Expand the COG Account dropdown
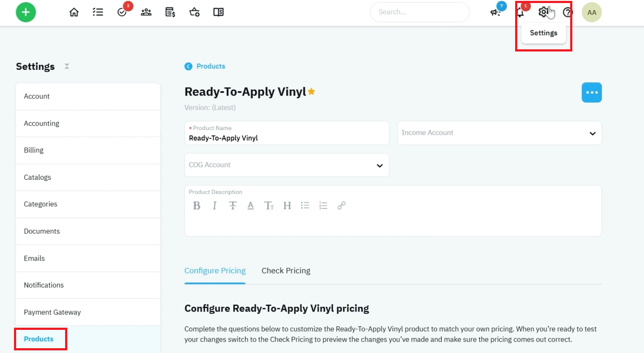The width and height of the screenshot is (644, 353). coord(287,165)
